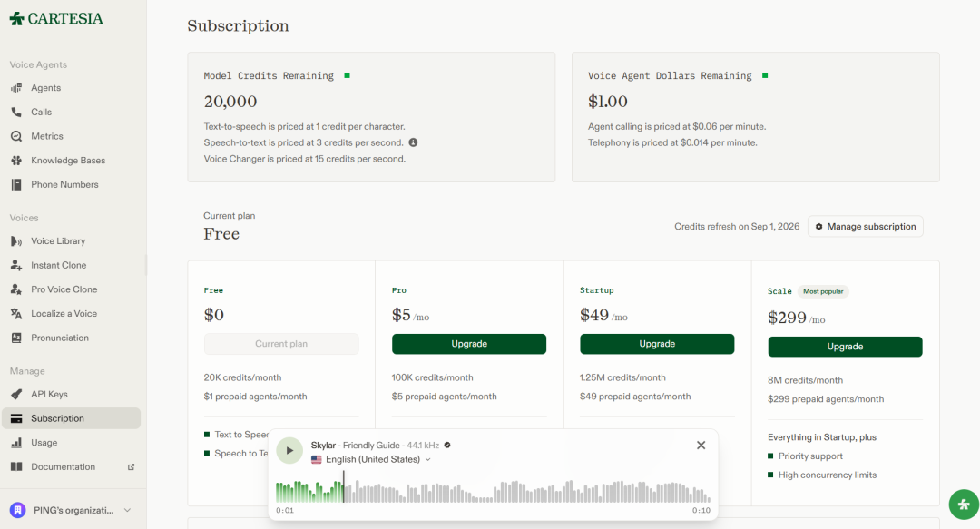Click the Cartesia logo
Screen dimensions: 980x529
coord(56,19)
